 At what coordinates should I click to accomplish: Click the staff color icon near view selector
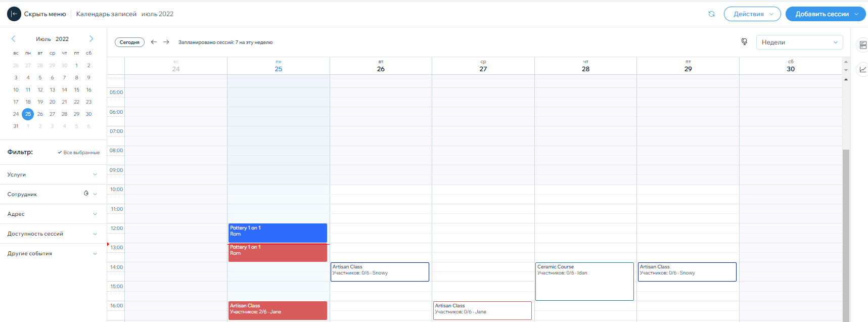(744, 42)
